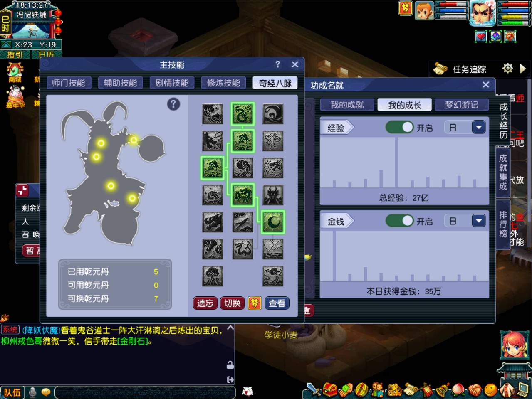Open the task tracking gear settings
This screenshot has height=399, width=532.
click(x=507, y=68)
